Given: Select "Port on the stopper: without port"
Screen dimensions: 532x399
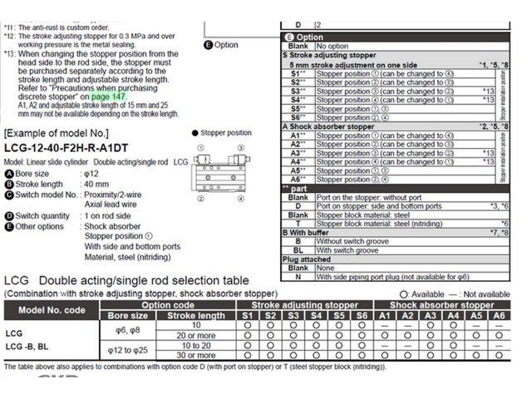Looking at the screenshot, I should (x=369, y=198).
